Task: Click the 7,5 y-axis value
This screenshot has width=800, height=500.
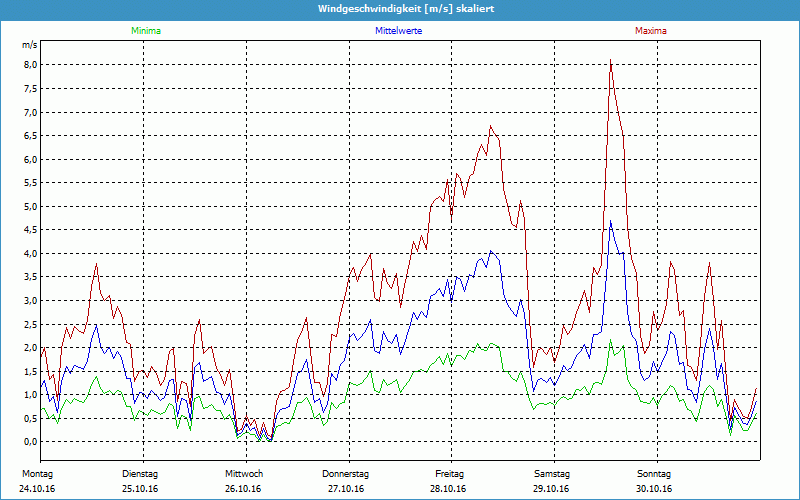Action: pyautogui.click(x=30, y=89)
